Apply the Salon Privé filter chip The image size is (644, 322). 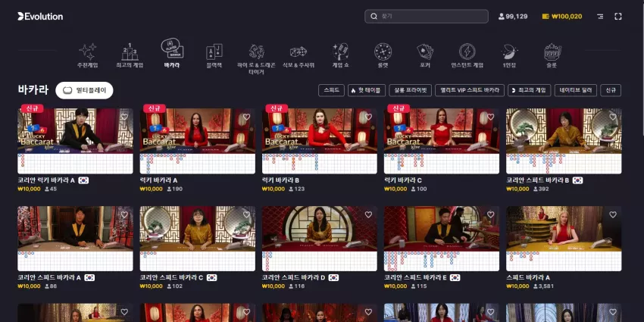click(x=410, y=90)
